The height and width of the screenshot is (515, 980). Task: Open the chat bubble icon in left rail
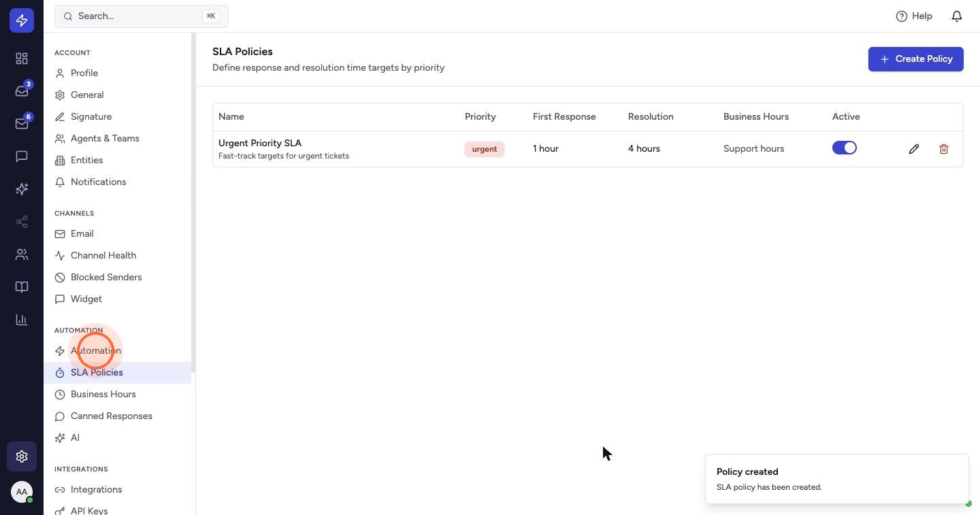coord(22,156)
